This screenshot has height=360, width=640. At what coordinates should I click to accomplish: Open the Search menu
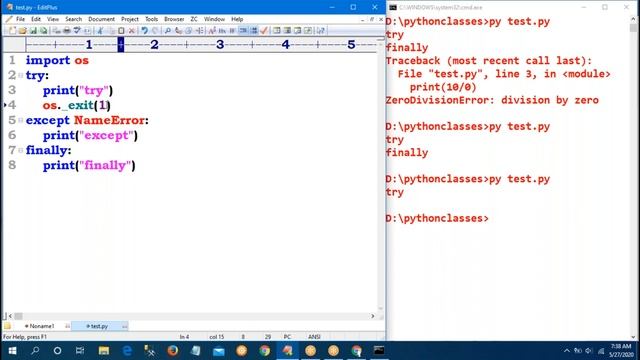[x=73, y=19]
